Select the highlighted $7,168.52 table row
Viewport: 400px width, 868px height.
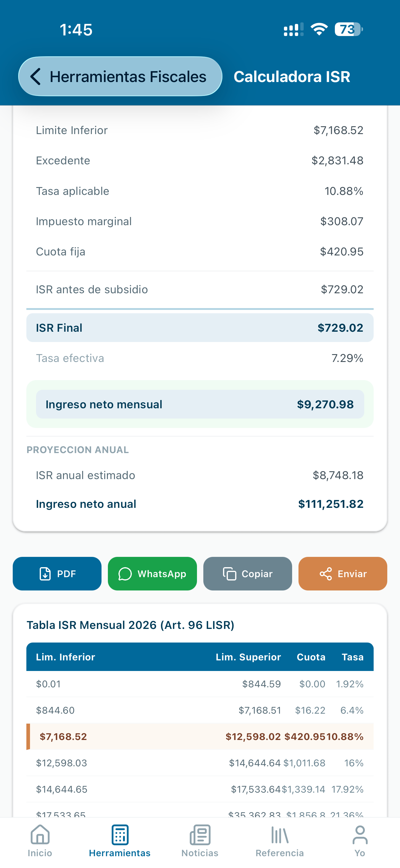coord(200,737)
